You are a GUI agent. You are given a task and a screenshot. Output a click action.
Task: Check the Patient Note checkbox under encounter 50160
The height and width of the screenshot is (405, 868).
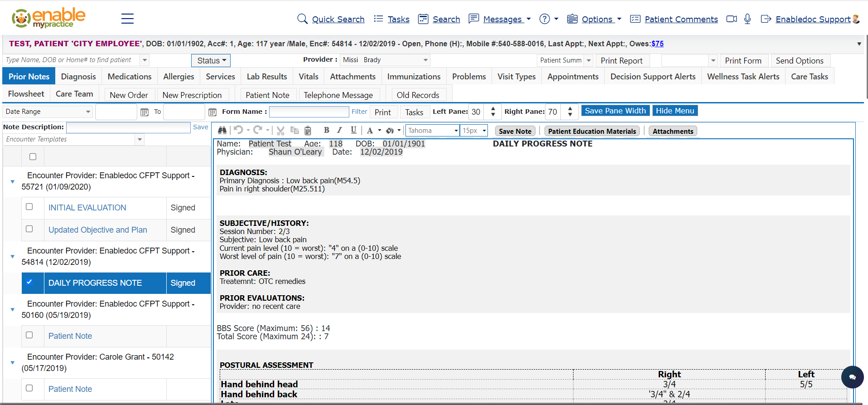tap(29, 335)
